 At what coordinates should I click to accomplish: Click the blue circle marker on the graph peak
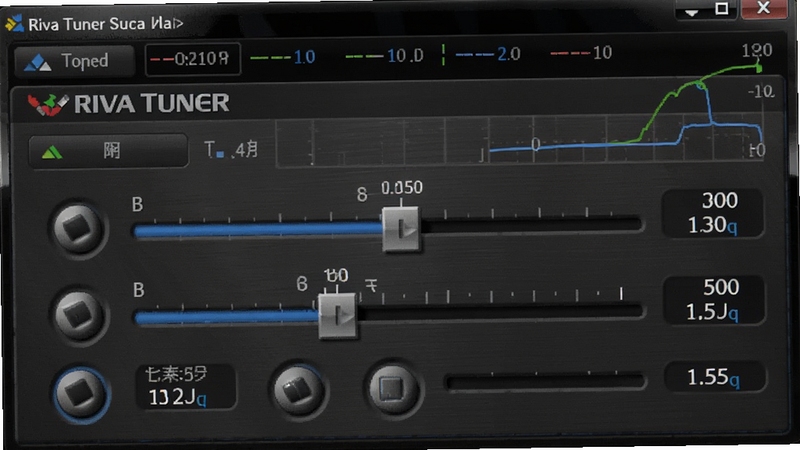coord(702,85)
